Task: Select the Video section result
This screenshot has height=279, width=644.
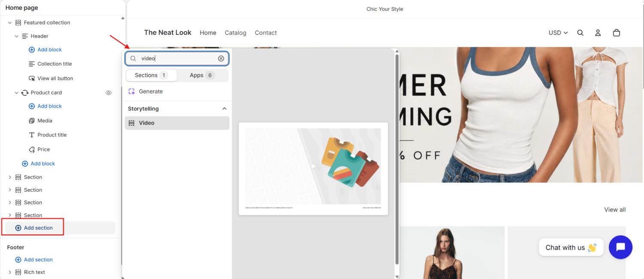Action: (x=177, y=123)
